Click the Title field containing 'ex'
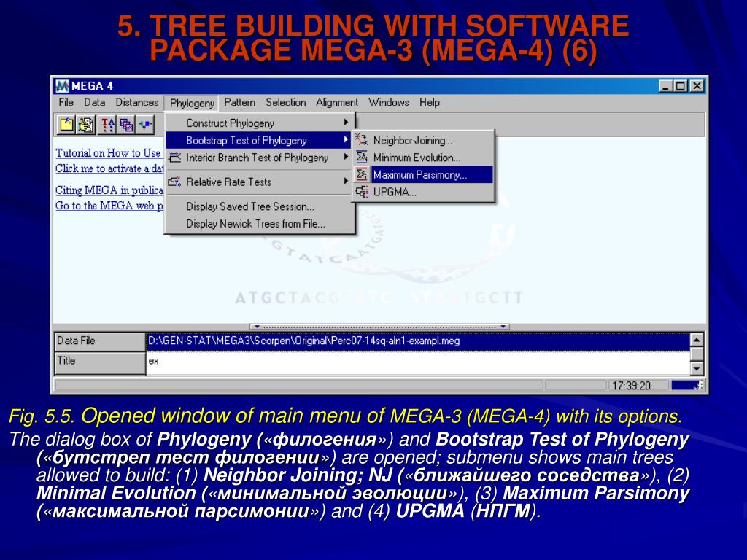Image resolution: width=747 pixels, height=560 pixels. click(x=418, y=362)
